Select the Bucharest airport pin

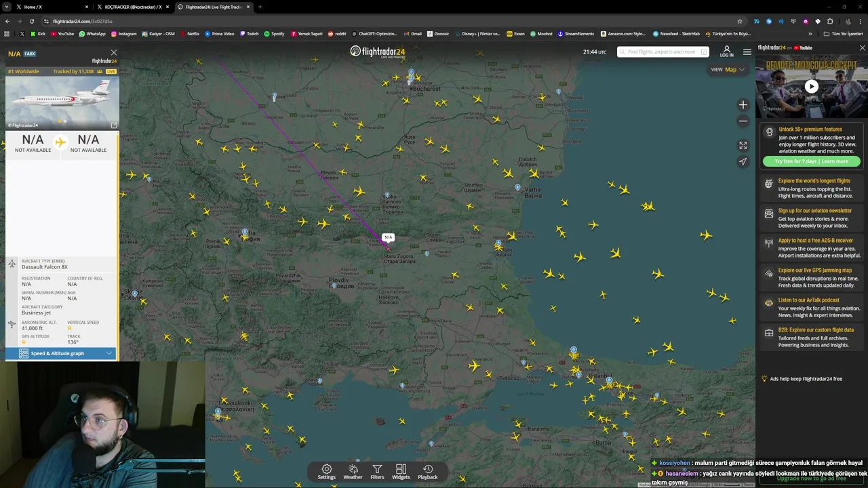click(x=411, y=72)
